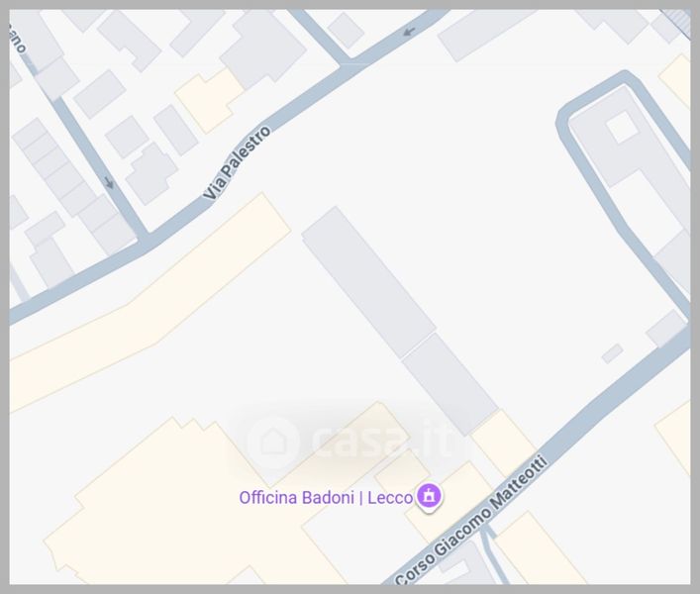This screenshot has height=594, width=700.
Task: Click the hatched area in the top-right corner
Action: coord(677,22)
